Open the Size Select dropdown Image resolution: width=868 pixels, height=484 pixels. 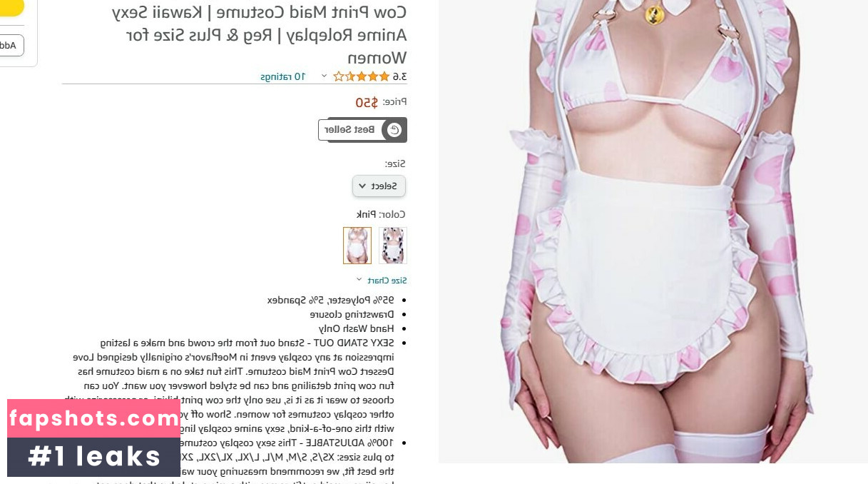pos(379,186)
